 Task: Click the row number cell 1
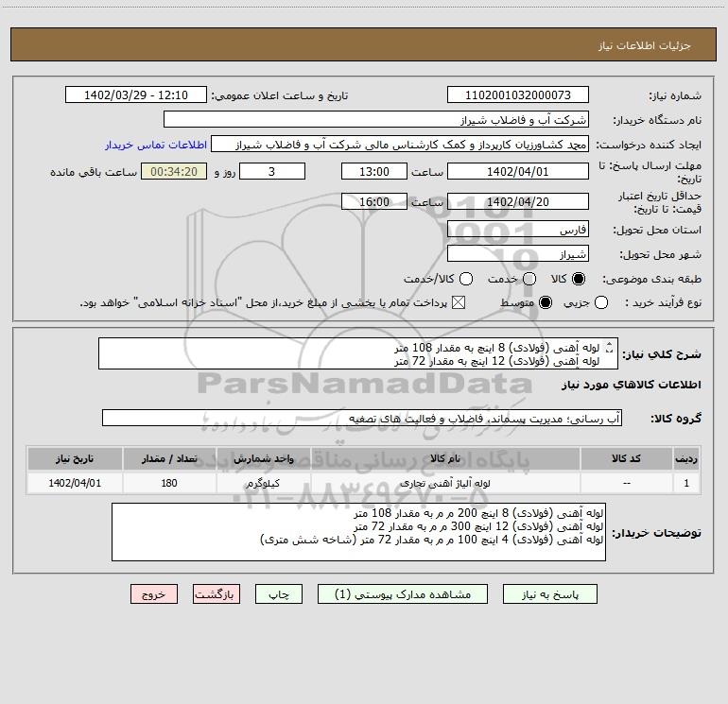[686, 483]
